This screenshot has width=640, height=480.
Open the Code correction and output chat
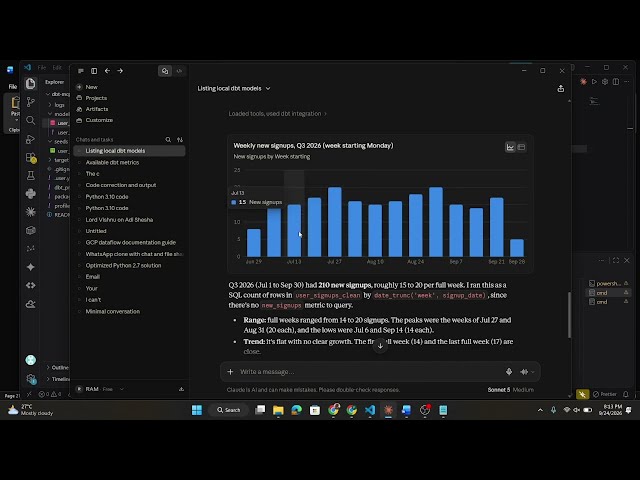pos(121,185)
